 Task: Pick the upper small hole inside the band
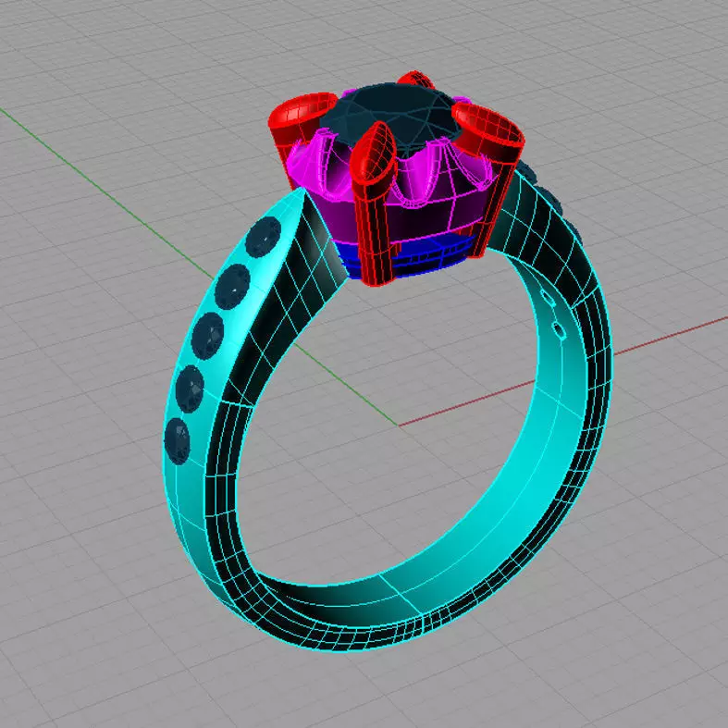(x=548, y=299)
